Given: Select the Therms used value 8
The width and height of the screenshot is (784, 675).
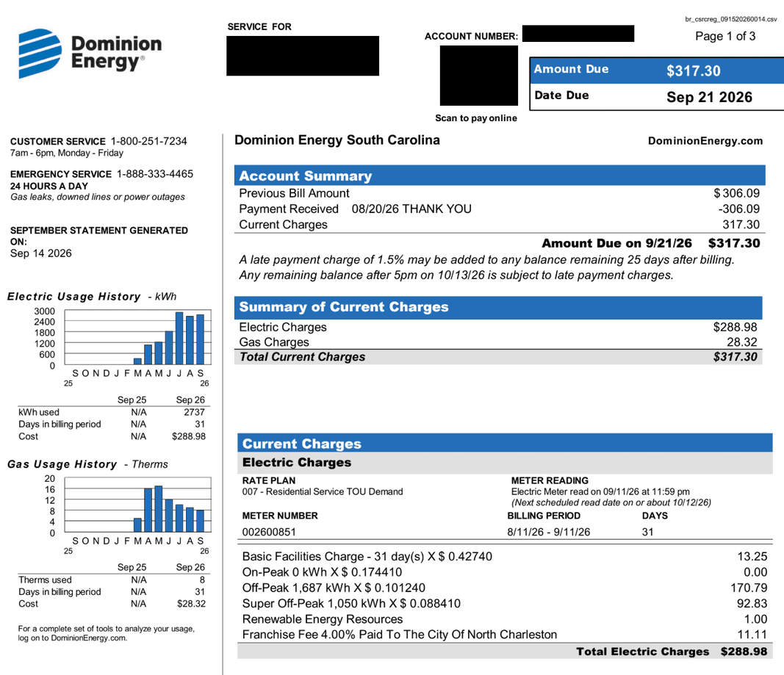Looking at the screenshot, I should tap(202, 580).
